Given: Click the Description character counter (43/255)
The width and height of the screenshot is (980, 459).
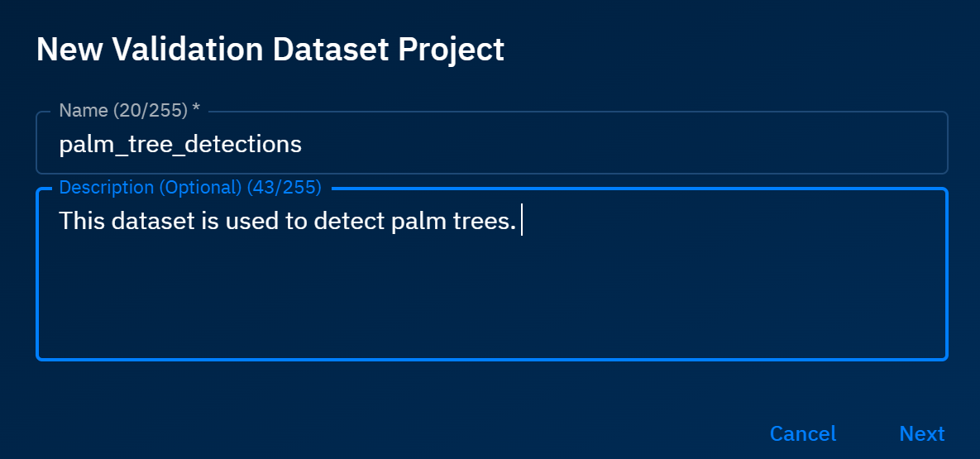Looking at the screenshot, I should [x=284, y=188].
